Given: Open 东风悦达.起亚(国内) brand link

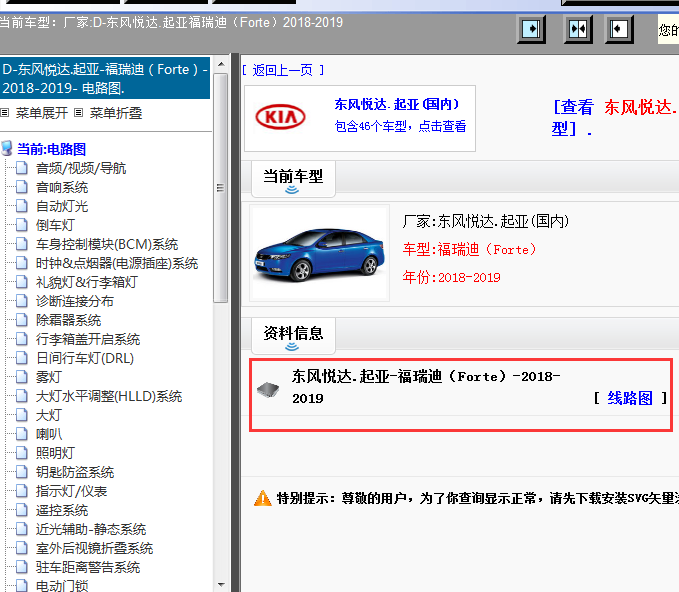Looking at the screenshot, I should 396,104.
